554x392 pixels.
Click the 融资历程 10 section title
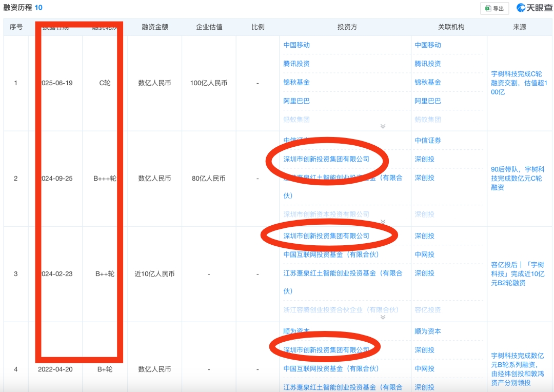23,7
